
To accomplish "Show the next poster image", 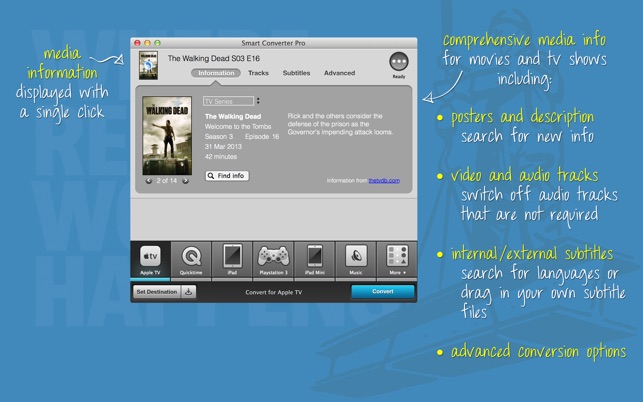I will (x=185, y=181).
